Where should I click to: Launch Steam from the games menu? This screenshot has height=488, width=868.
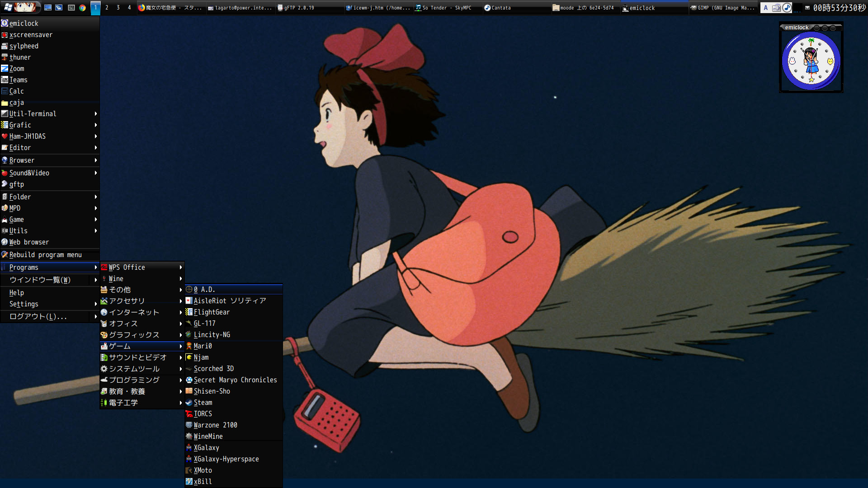(x=203, y=402)
